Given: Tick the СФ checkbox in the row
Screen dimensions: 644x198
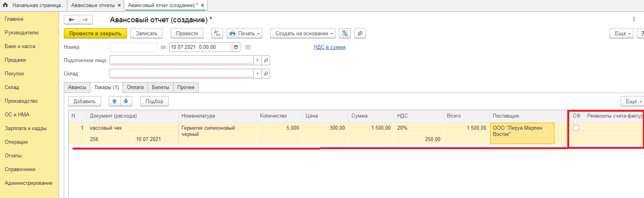Looking at the screenshot, I should [576, 128].
